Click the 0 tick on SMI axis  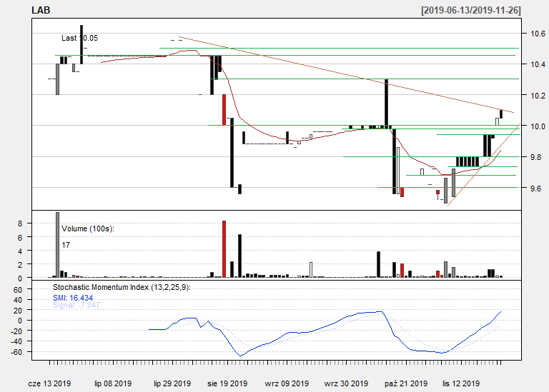(x=20, y=321)
